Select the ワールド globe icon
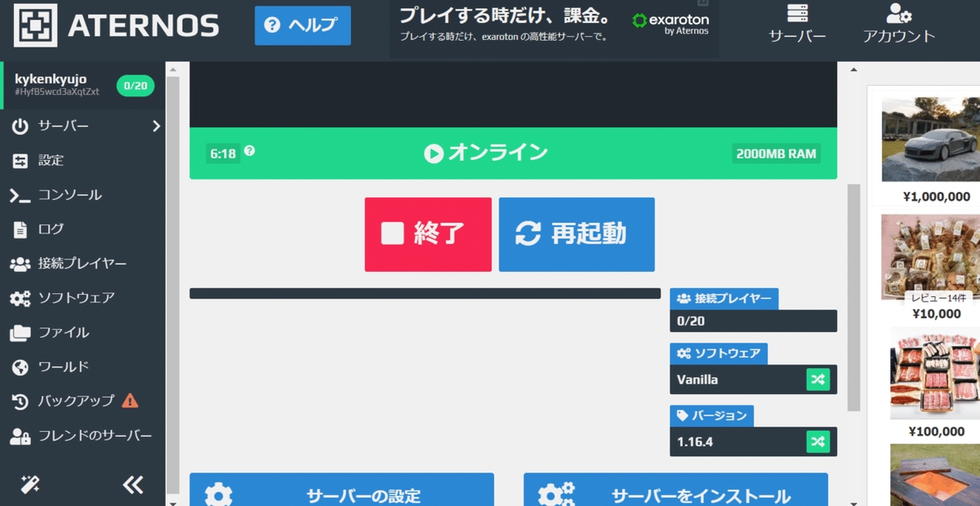 click(x=18, y=366)
